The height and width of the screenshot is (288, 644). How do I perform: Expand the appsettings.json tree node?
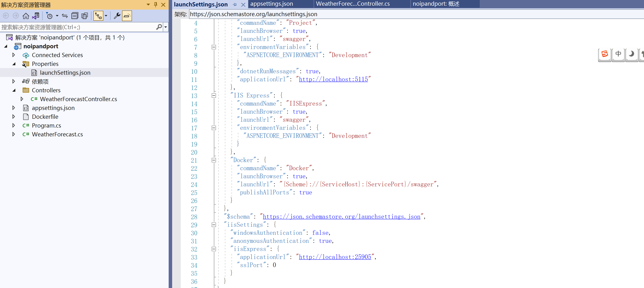[x=14, y=108]
